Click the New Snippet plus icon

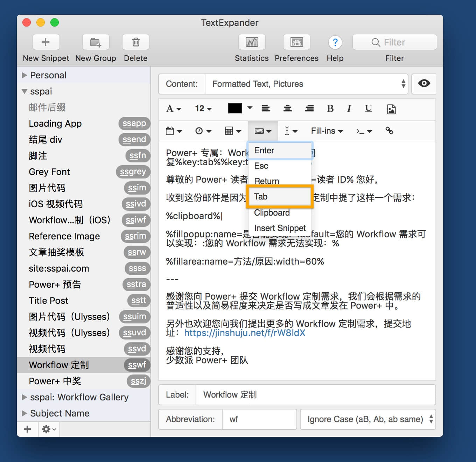tap(45, 42)
